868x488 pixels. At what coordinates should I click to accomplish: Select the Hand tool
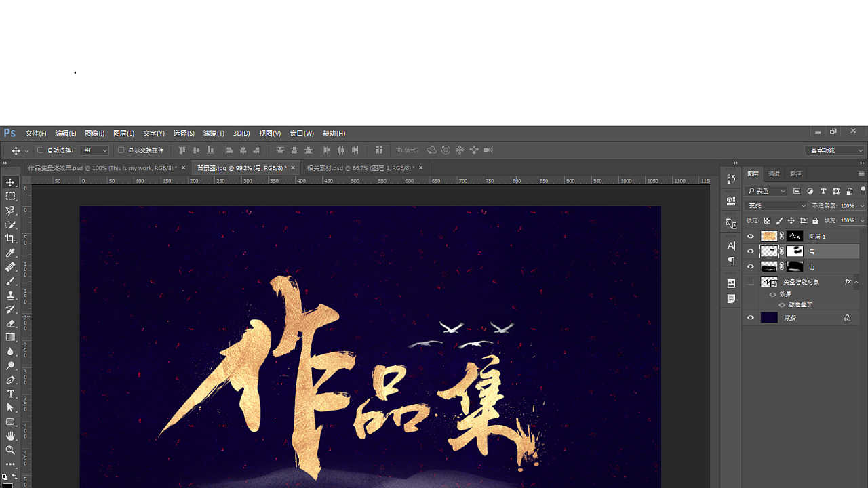pyautogui.click(x=10, y=436)
